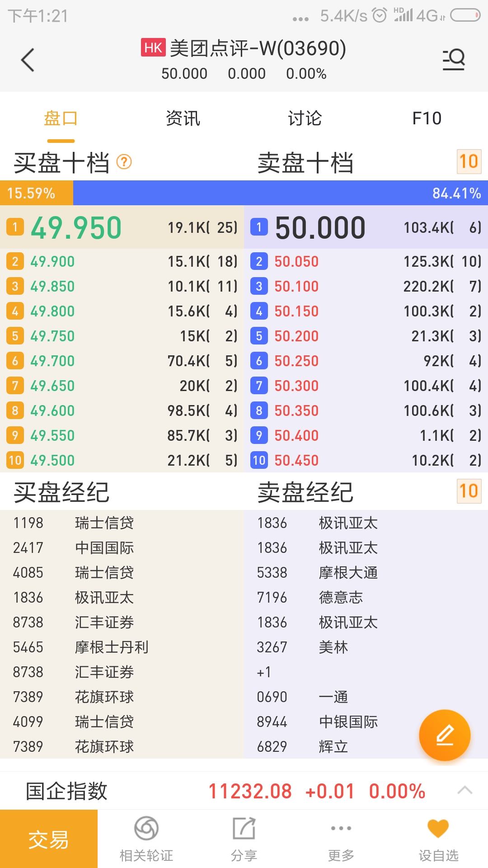This screenshot has height=868, width=488.
Task: Select ask level 1 price 50.000
Action: tap(320, 227)
